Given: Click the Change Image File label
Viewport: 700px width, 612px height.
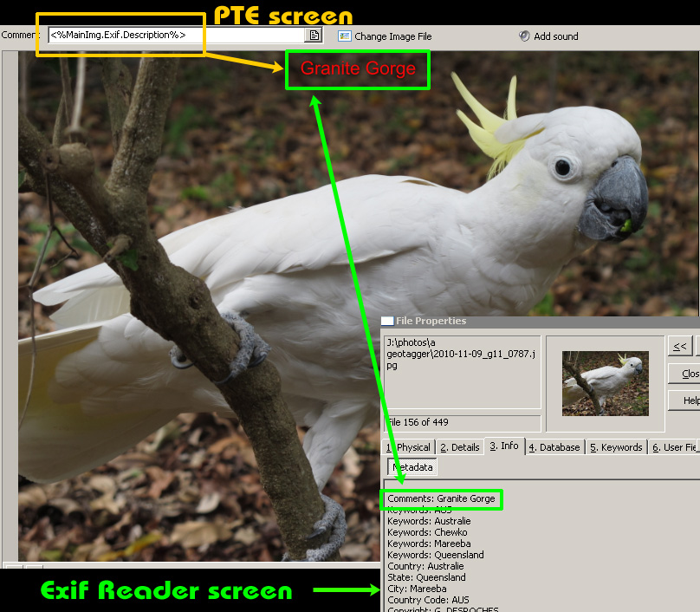Looking at the screenshot, I should coord(392,36).
